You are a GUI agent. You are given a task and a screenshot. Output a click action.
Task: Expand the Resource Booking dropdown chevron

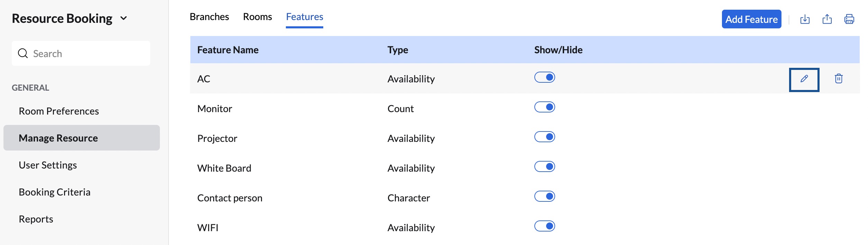click(124, 18)
